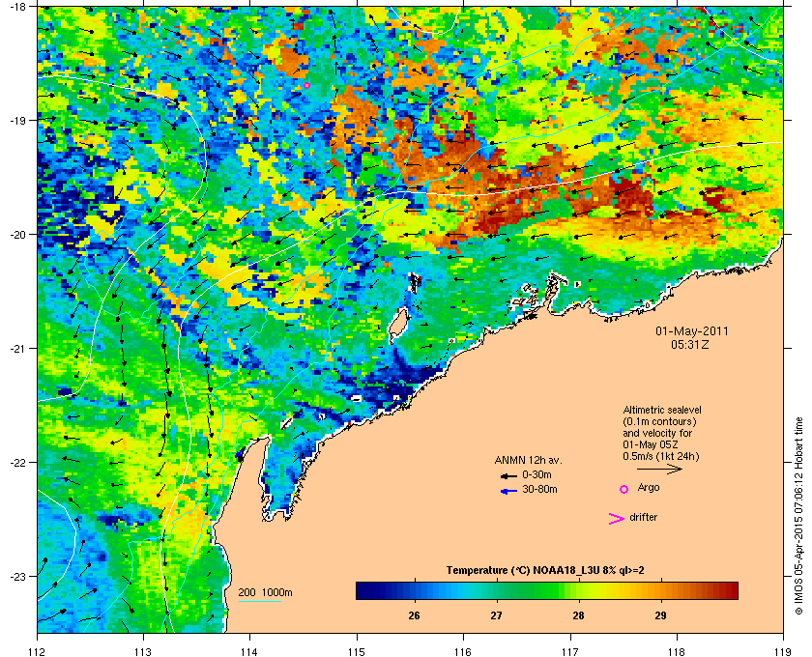
Task: Click the '0.5m/s (1kt 24h)' velocity label
Action: point(661,457)
